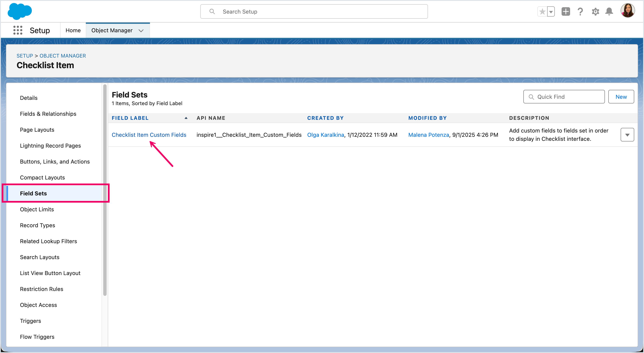This screenshot has height=353, width=644.
Task: Open the App Launcher grid icon
Action: (x=18, y=30)
